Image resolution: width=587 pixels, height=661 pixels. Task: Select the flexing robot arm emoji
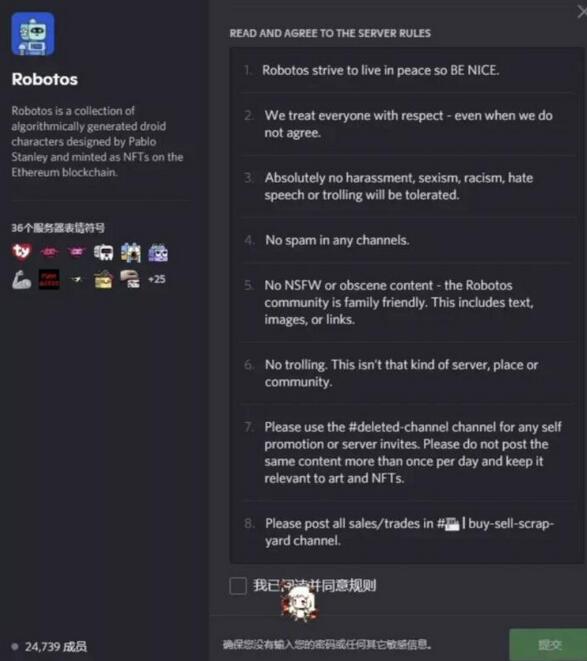(22, 279)
